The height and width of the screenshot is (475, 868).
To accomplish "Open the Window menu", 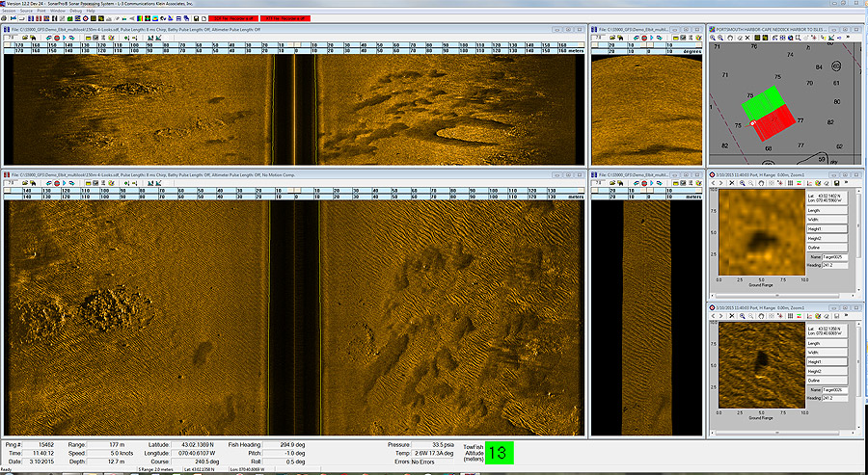I will pyautogui.click(x=58, y=10).
